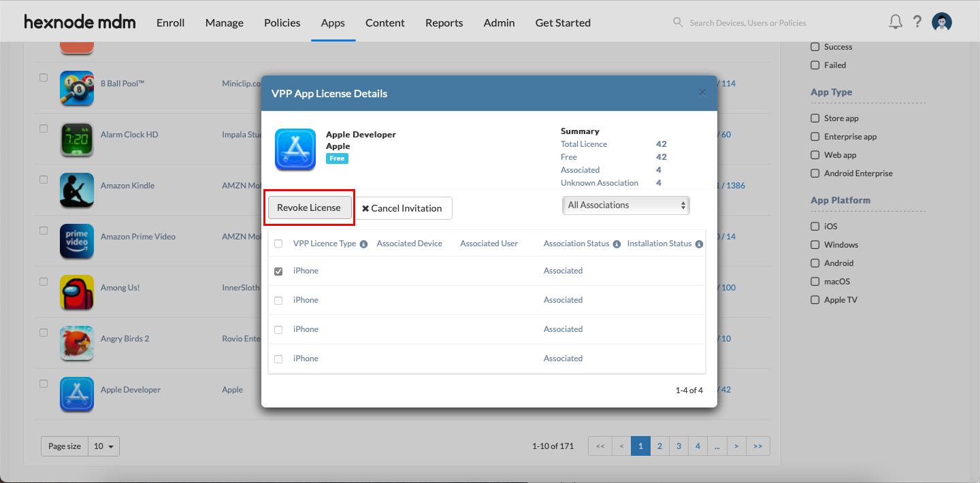This screenshot has width=980, height=483.
Task: Open the All Associations dropdown
Action: click(x=626, y=205)
